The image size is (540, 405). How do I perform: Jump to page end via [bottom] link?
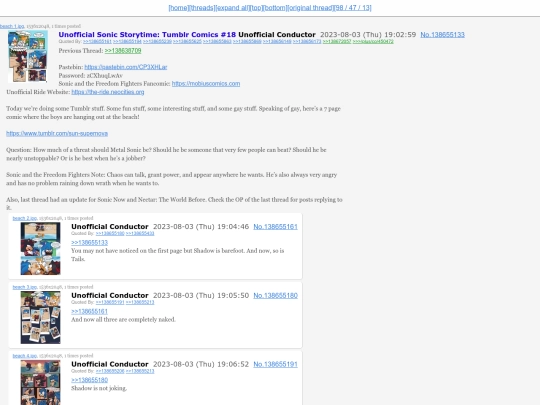[x=275, y=8]
